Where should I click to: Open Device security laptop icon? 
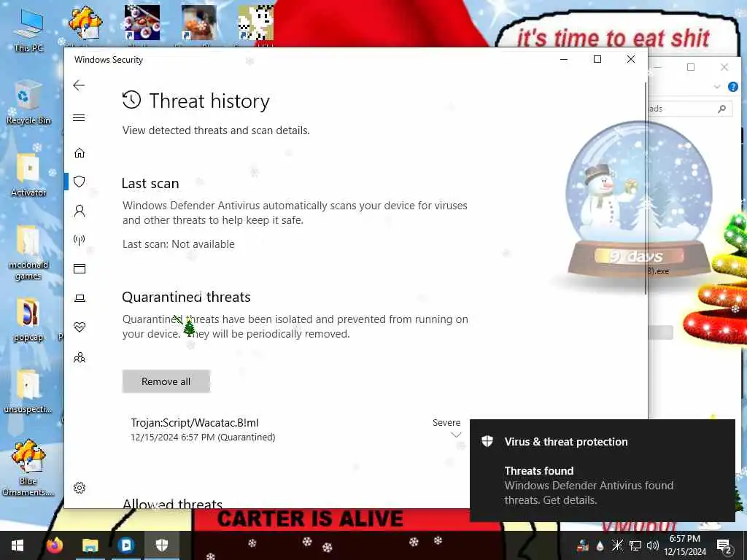click(79, 298)
